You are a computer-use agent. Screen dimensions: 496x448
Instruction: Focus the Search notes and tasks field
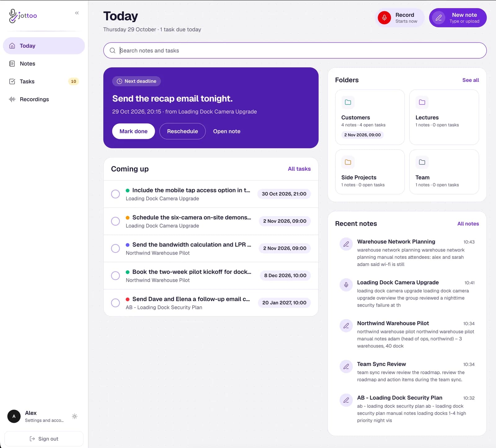point(295,51)
